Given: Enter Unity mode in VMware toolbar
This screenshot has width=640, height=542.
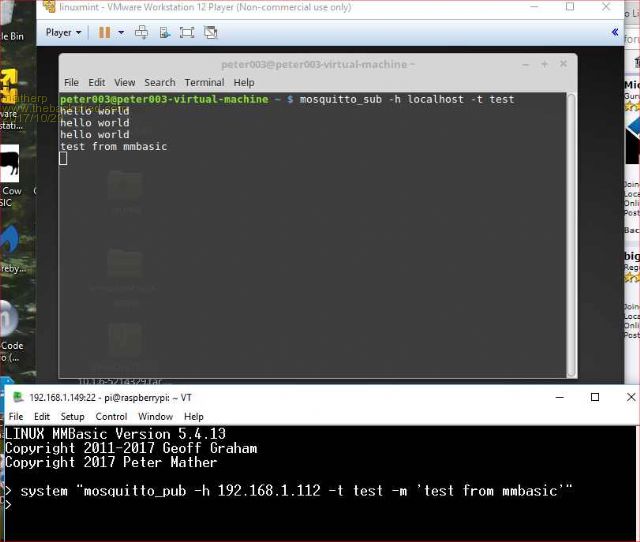Looking at the screenshot, I should [x=210, y=32].
